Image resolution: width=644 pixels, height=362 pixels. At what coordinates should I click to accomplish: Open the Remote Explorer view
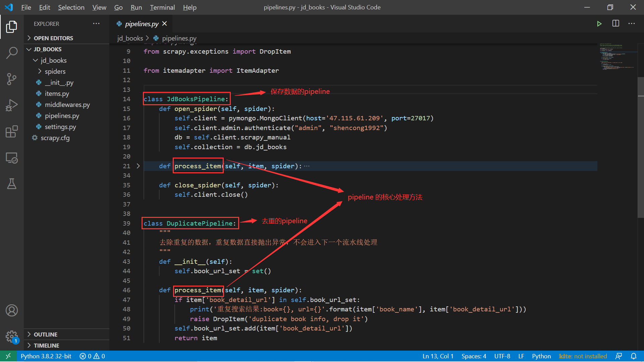point(12,158)
